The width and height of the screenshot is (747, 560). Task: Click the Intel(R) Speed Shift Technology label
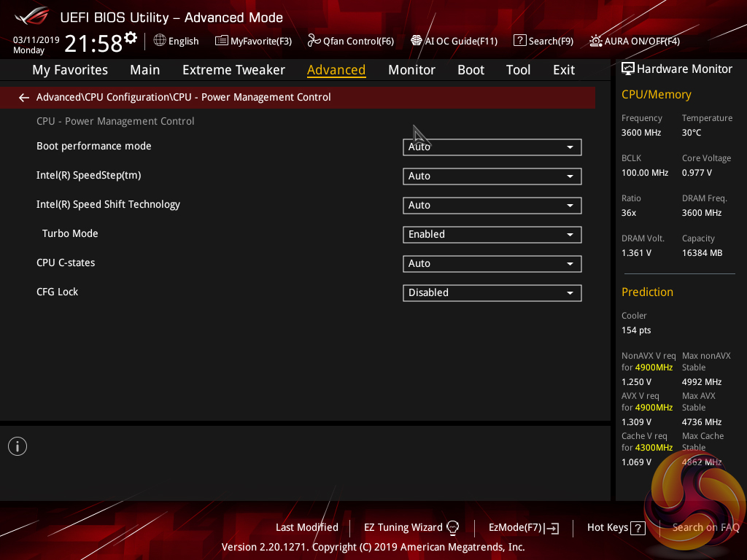coord(108,204)
